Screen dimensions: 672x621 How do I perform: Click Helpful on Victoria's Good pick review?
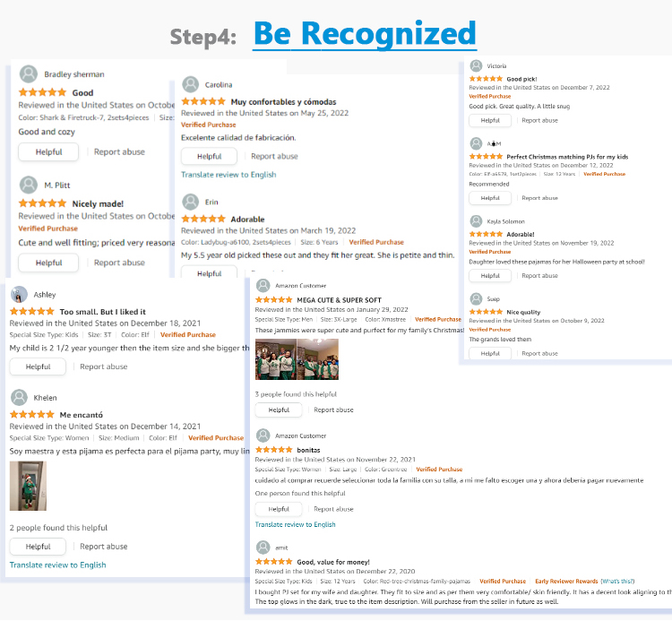490,120
